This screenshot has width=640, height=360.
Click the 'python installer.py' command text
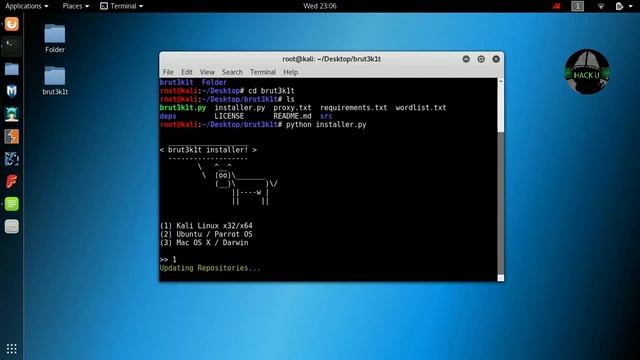tap(326, 124)
